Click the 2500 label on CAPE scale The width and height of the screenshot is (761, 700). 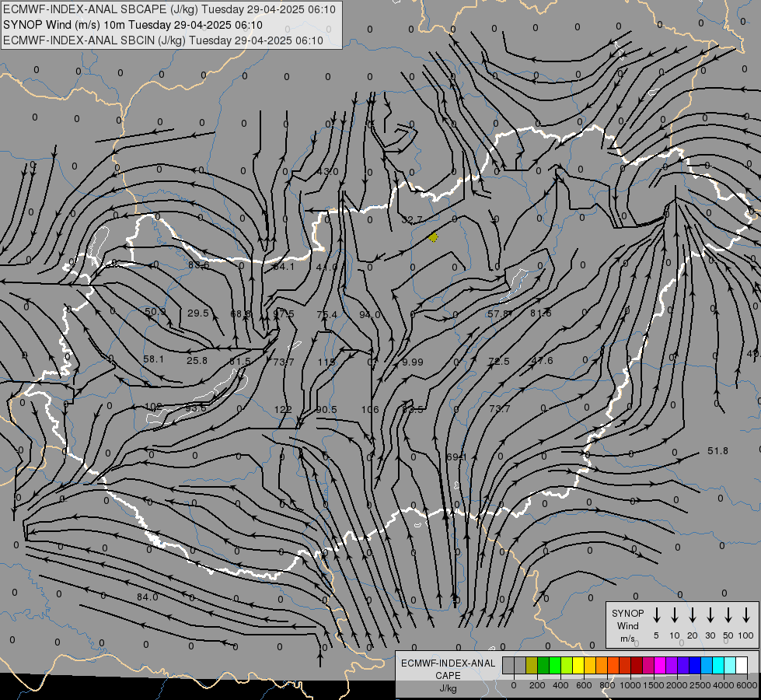[700, 685]
